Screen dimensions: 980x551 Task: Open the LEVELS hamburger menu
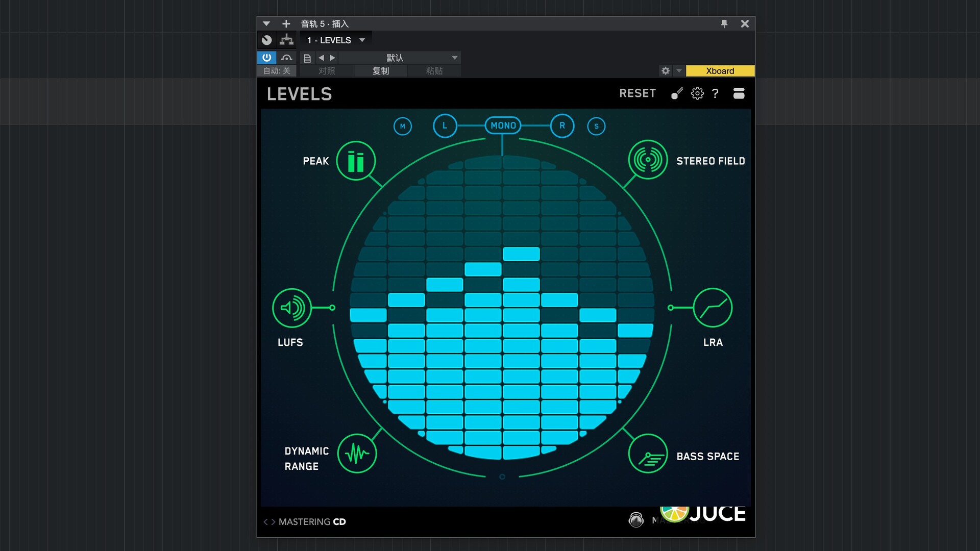[739, 93]
